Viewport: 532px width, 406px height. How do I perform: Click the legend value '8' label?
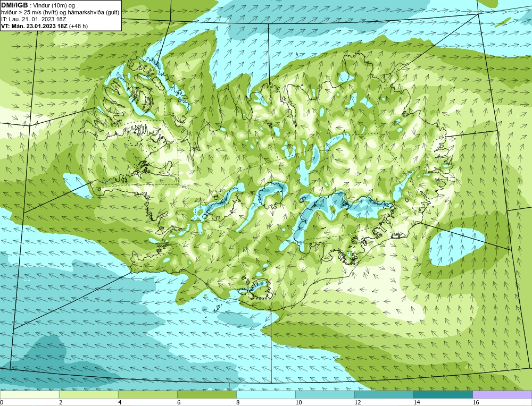pos(238,402)
